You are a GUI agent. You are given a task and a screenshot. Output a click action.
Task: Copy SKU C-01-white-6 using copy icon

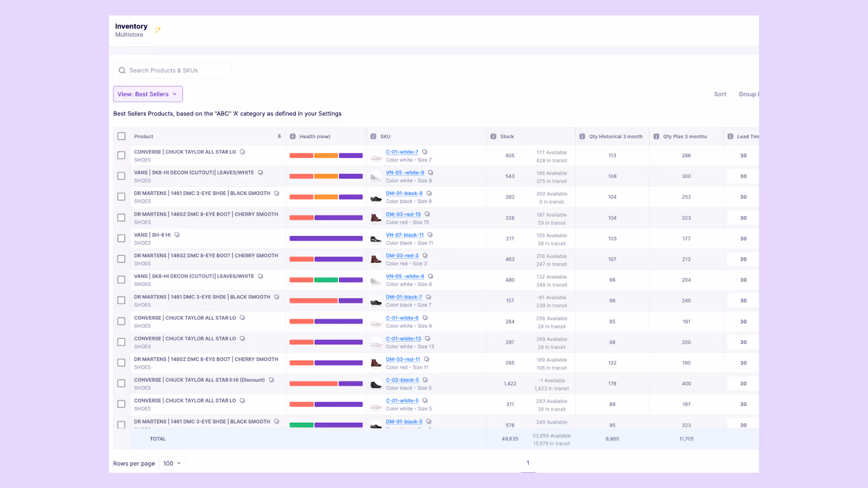click(x=425, y=318)
